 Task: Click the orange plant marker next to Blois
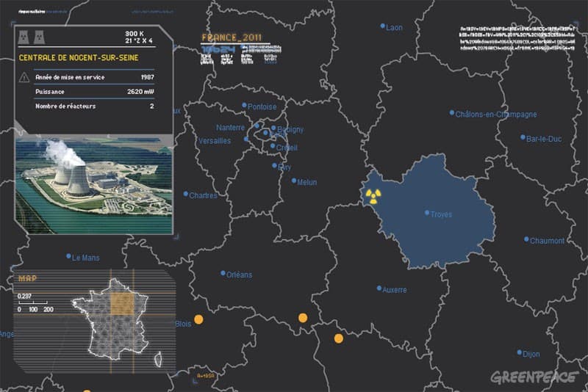tap(198, 319)
